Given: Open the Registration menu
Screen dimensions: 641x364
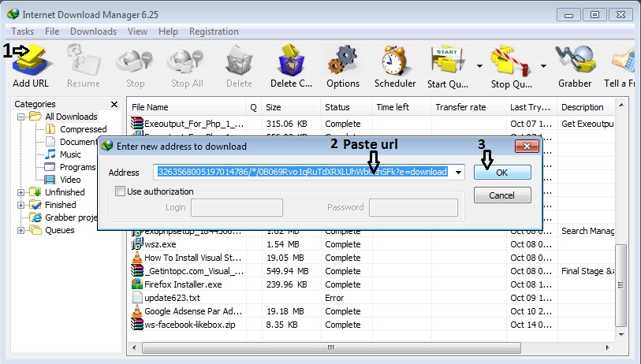Looking at the screenshot, I should pyautogui.click(x=214, y=32).
